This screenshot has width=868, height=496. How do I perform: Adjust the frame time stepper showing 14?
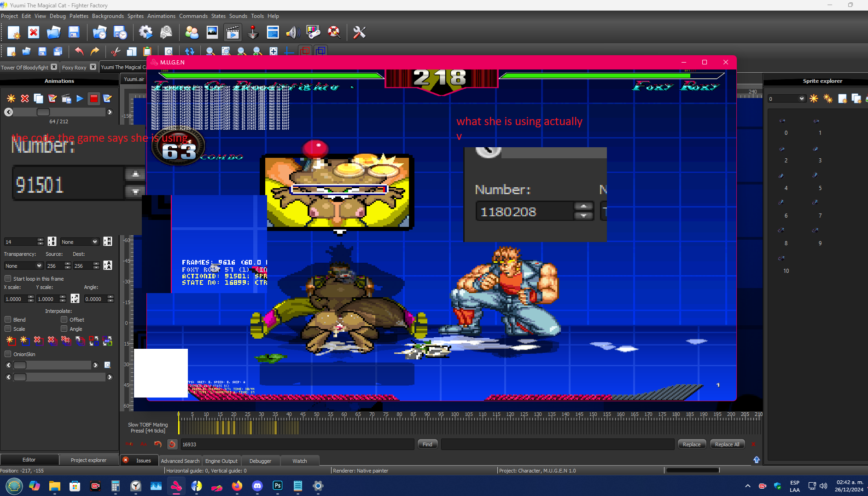pos(41,242)
